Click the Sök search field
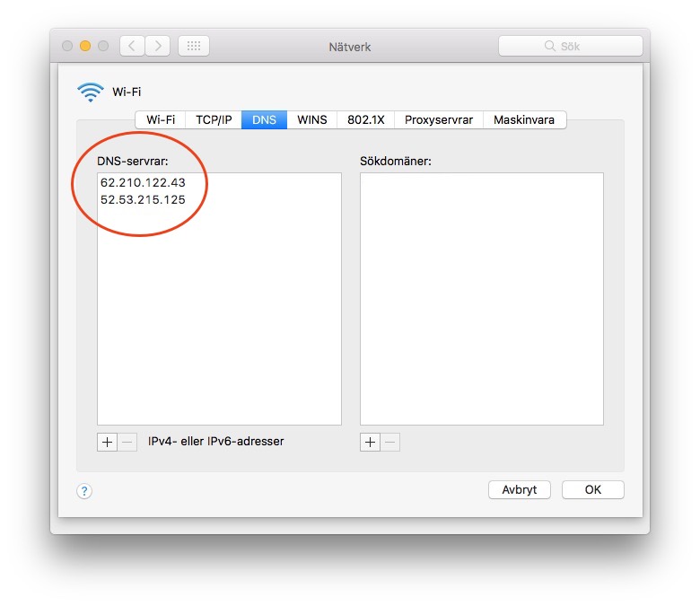This screenshot has width=700, height=606. (x=571, y=46)
